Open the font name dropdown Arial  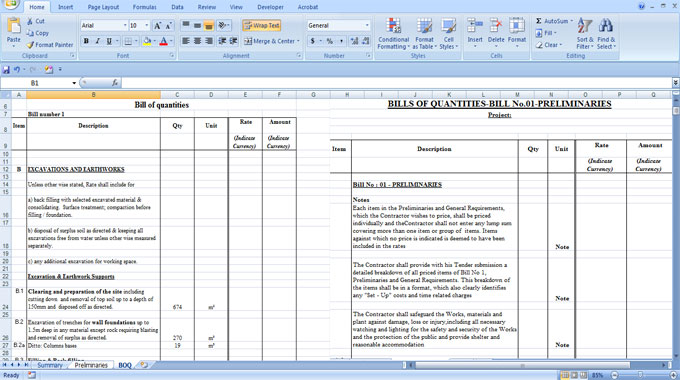125,26
